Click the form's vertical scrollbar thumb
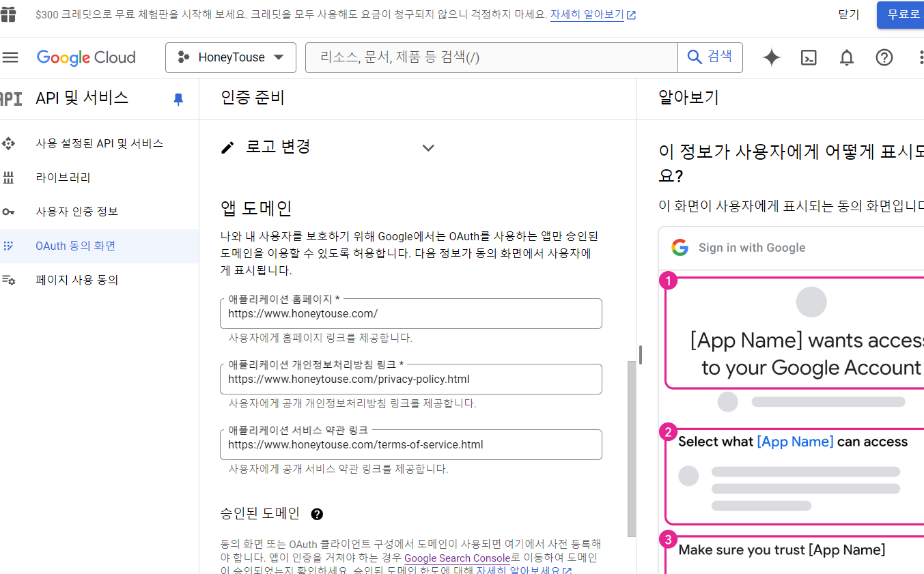The height and width of the screenshot is (574, 924). coord(632,450)
